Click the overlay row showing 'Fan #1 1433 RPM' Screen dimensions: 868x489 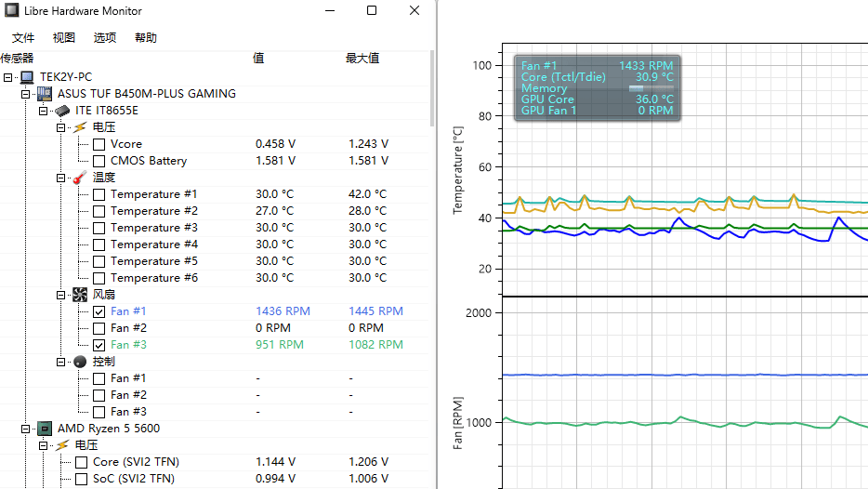coord(598,66)
